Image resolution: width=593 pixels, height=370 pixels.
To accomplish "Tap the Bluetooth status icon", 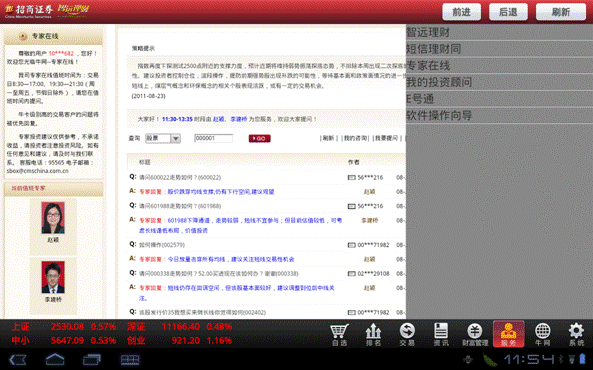I will (x=561, y=359).
